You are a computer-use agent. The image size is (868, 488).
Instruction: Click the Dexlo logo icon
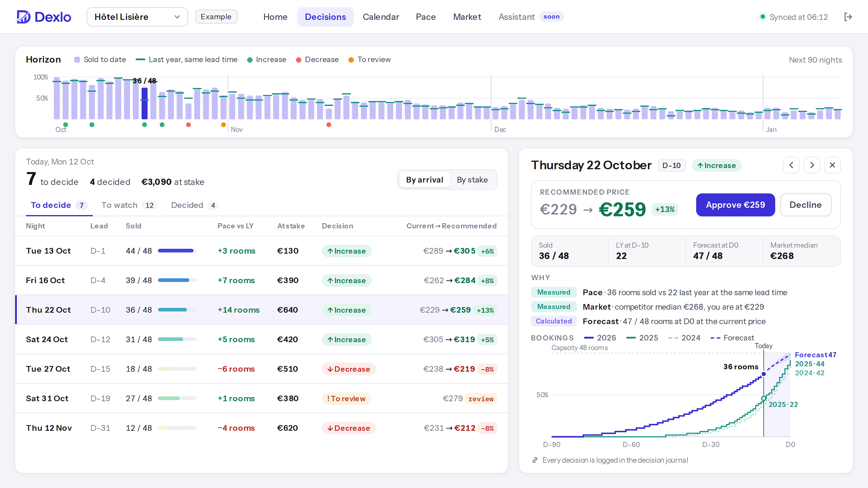[23, 17]
